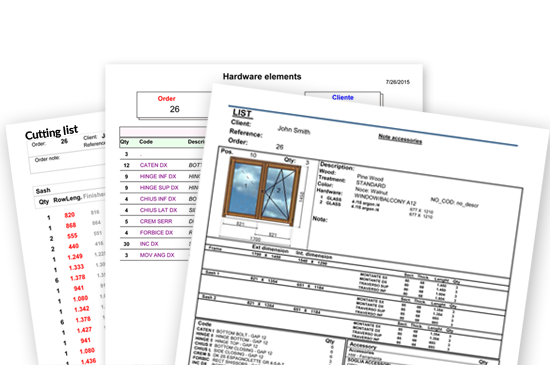Viewport: 550px width, 365px height.
Task: Click the 'HINGE SUP DX' code
Action: pyautogui.click(x=159, y=188)
